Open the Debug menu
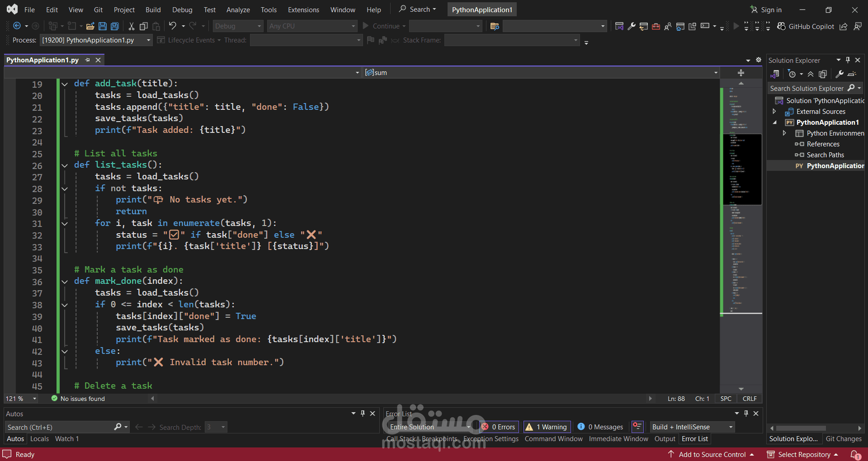 [182, 9]
